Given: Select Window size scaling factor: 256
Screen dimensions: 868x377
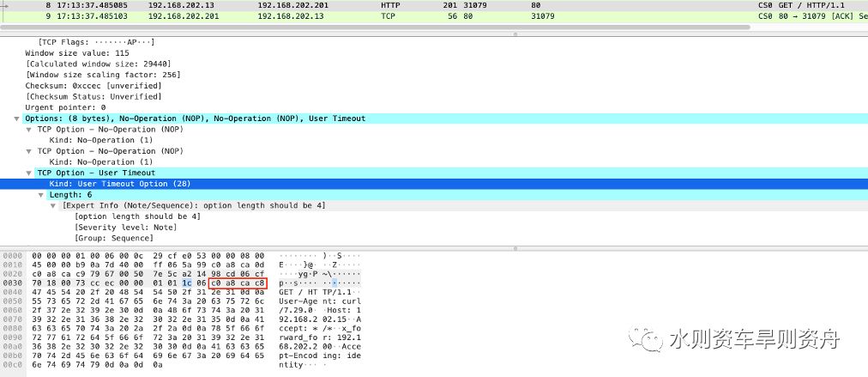Looking at the screenshot, I should [x=102, y=75].
